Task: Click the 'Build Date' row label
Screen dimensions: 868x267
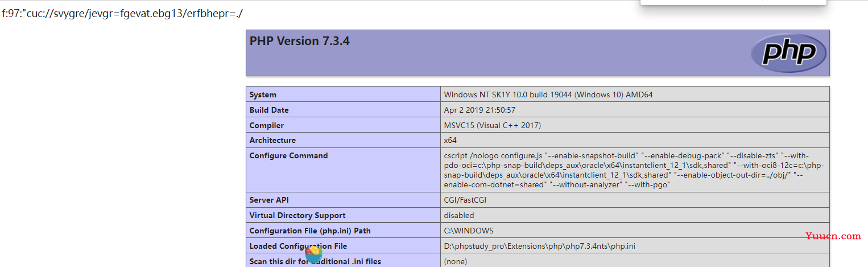Action: [269, 110]
